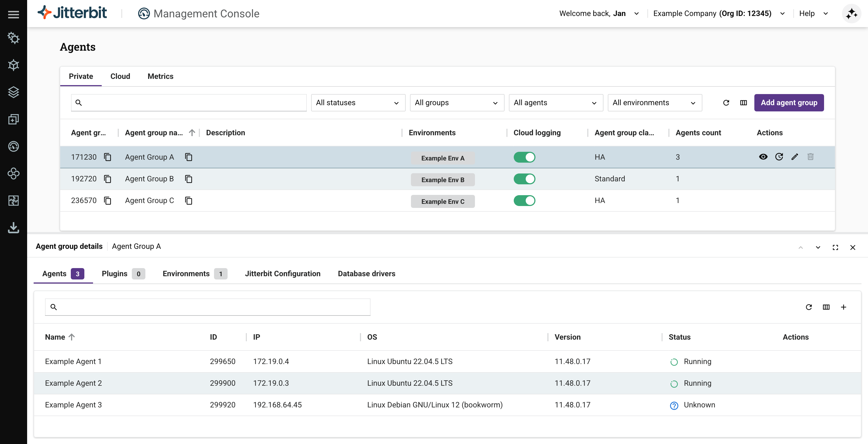Expand the All environments filter
Image resolution: width=868 pixels, height=444 pixels.
point(654,103)
